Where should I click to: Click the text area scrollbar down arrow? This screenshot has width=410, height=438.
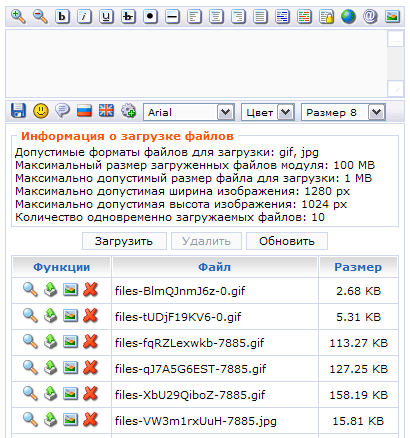coord(396,89)
